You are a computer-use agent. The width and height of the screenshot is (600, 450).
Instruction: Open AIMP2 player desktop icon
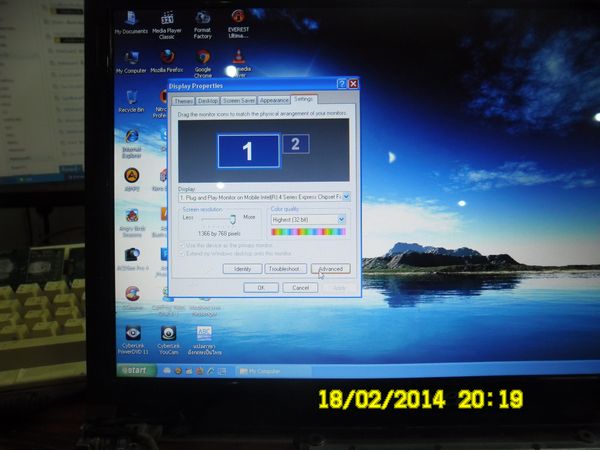(x=132, y=180)
